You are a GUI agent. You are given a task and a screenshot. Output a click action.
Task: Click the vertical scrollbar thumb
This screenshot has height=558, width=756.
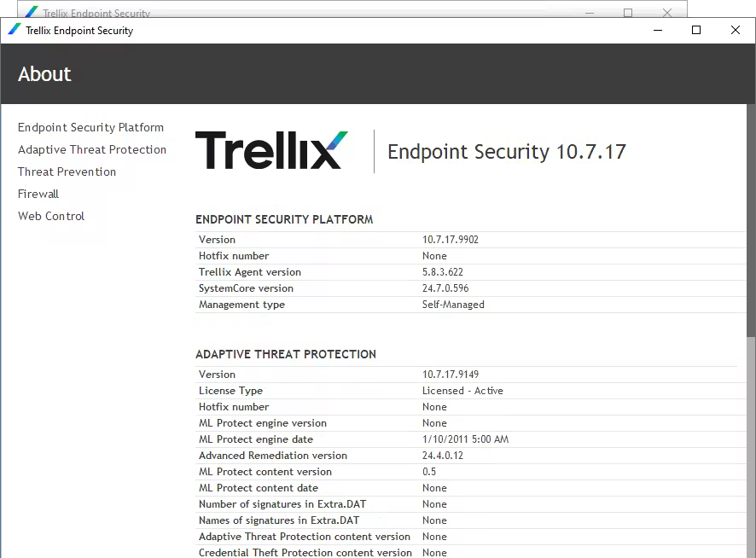pos(751,220)
